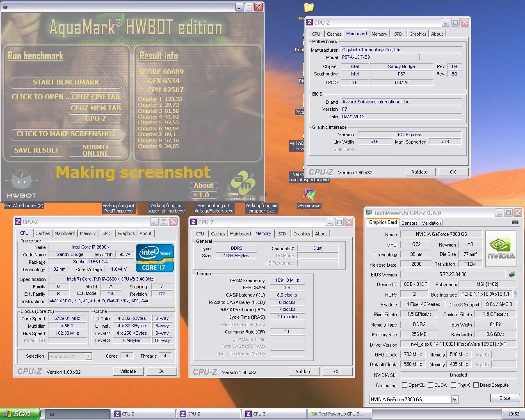
Task: Click the Driver Version nv4_disp field
Action: click(x=458, y=345)
